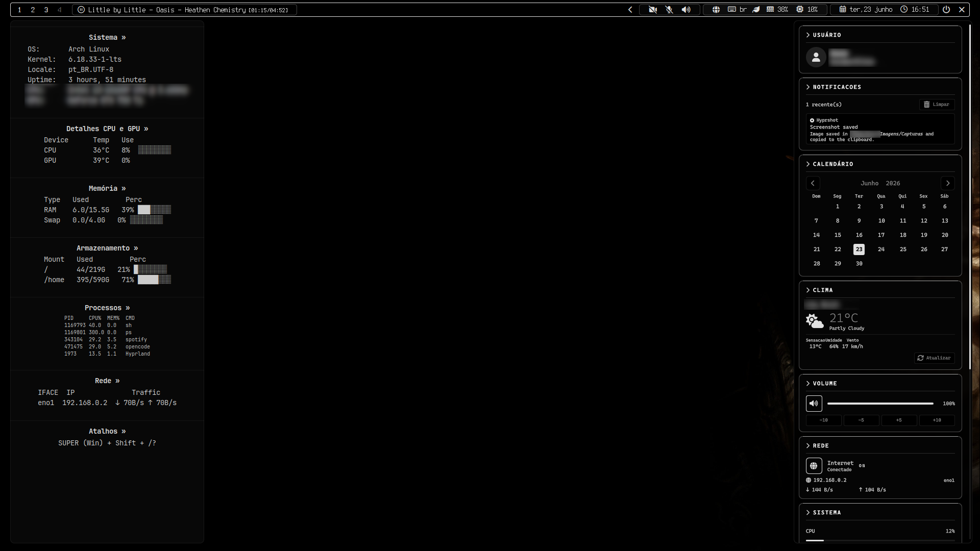This screenshot has width=980, height=551.
Task: Click the power button icon in top bar
Action: pyautogui.click(x=946, y=10)
